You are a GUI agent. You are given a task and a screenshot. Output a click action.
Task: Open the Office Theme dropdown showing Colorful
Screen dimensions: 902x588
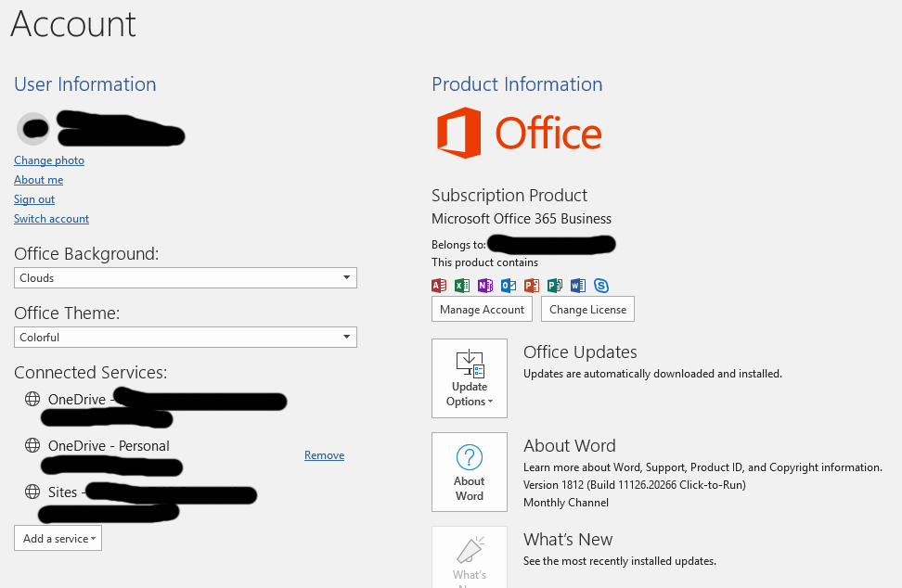186,337
